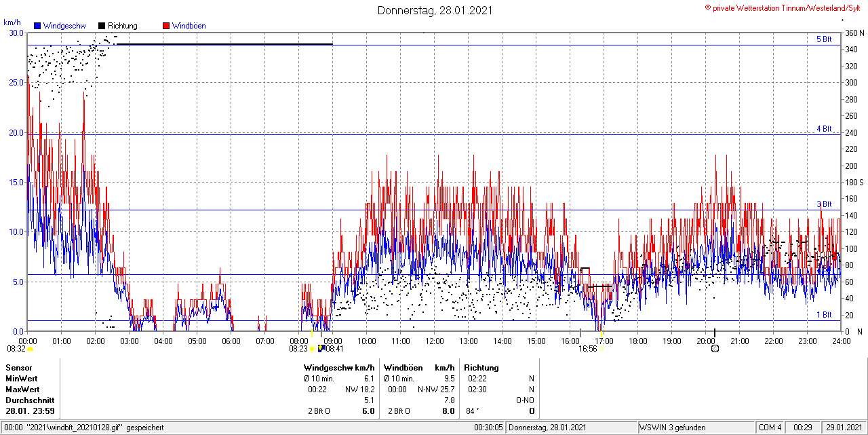Click the 3 Bft line label
Image resolution: width=868 pixels, height=435 pixels.
tap(824, 204)
